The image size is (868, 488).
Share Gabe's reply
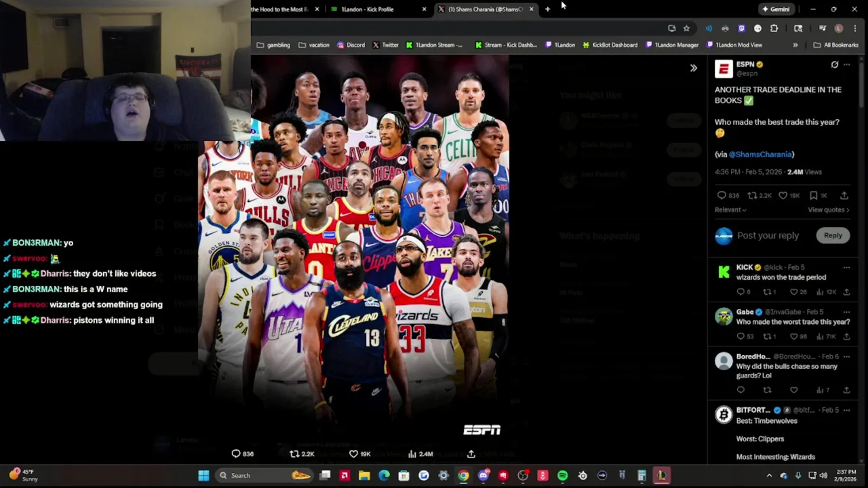coord(846,336)
